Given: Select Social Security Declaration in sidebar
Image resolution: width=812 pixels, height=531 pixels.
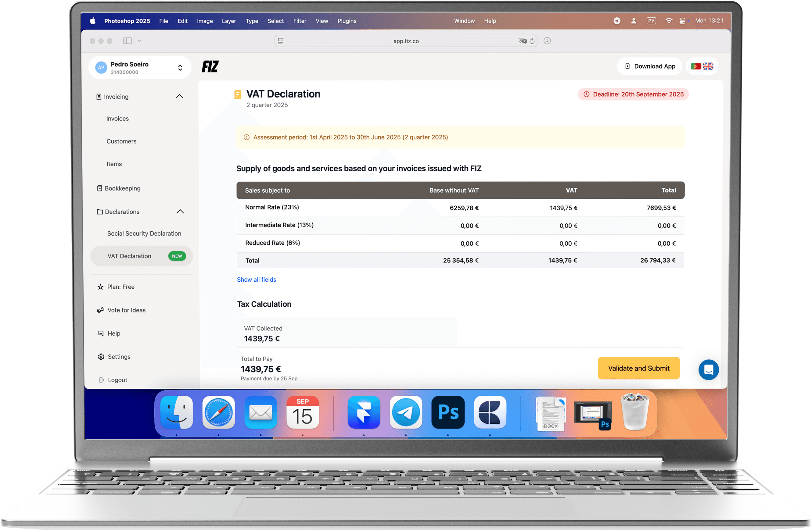Looking at the screenshot, I should (x=144, y=233).
